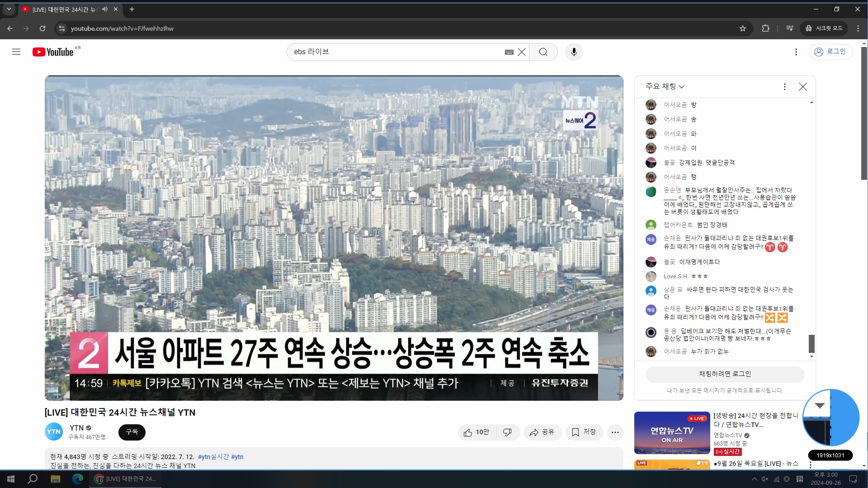Go back with browser back arrow
This screenshot has width=868, height=488.
tap(10, 28)
